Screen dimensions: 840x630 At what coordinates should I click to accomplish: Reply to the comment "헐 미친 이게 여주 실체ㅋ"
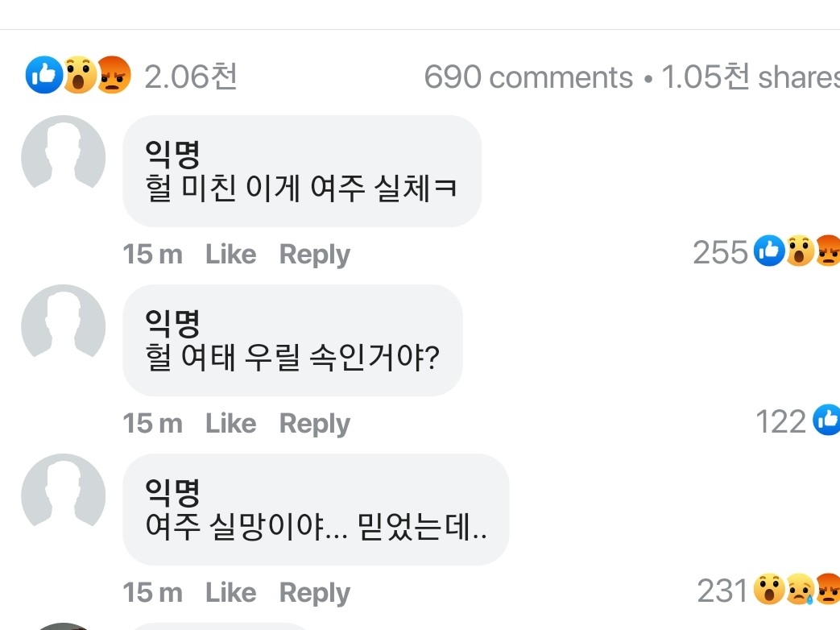tap(314, 255)
